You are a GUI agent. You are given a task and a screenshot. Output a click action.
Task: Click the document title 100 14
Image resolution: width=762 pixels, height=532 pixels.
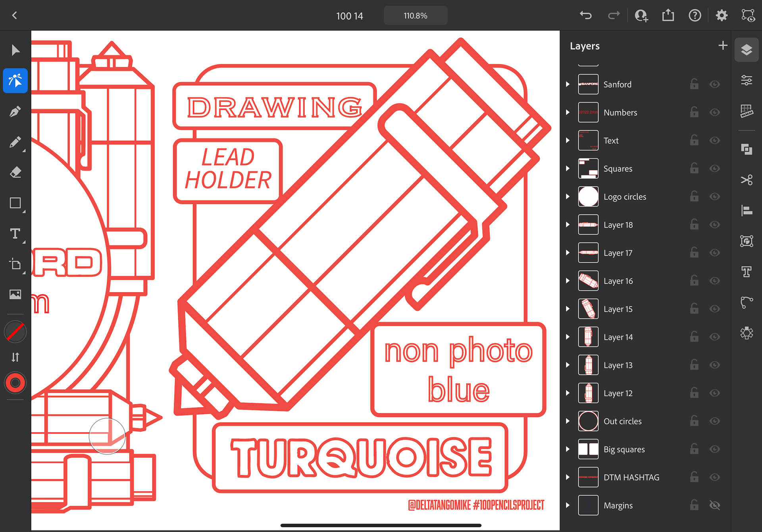tap(350, 16)
